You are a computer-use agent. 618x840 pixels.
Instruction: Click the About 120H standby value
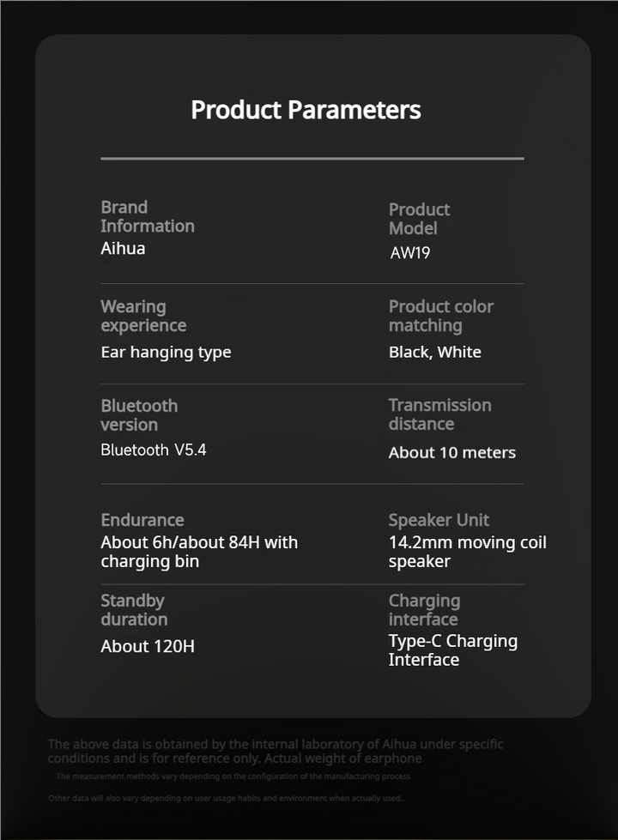pos(147,646)
